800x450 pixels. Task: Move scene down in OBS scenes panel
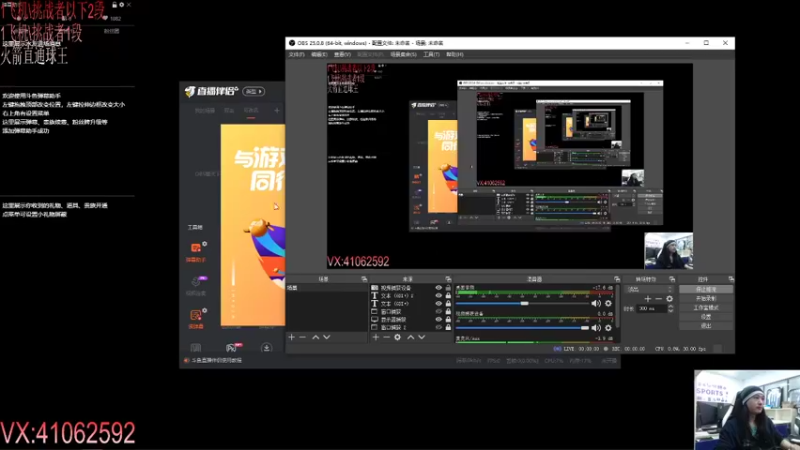[x=327, y=337]
